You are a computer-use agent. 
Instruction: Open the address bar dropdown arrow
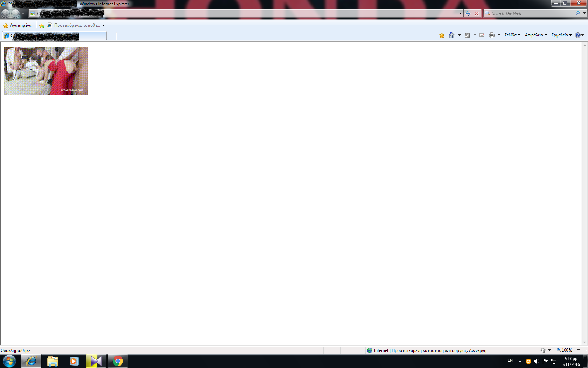pos(460,14)
